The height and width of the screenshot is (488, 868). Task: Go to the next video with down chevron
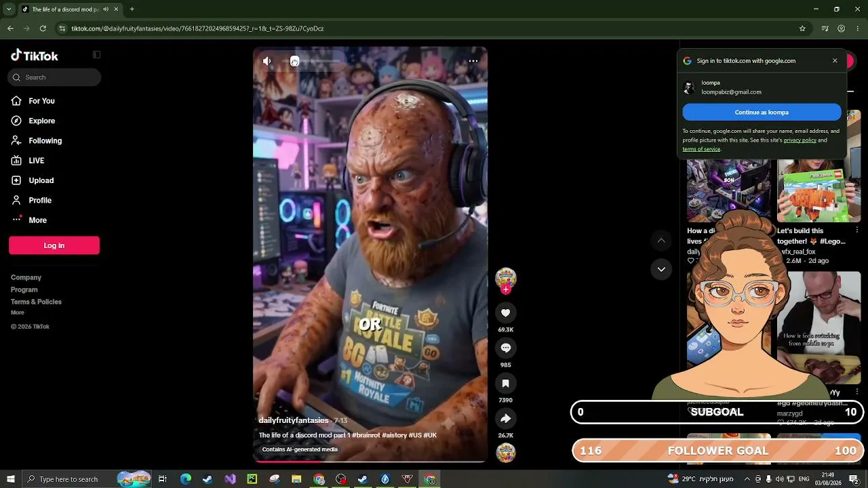click(661, 269)
